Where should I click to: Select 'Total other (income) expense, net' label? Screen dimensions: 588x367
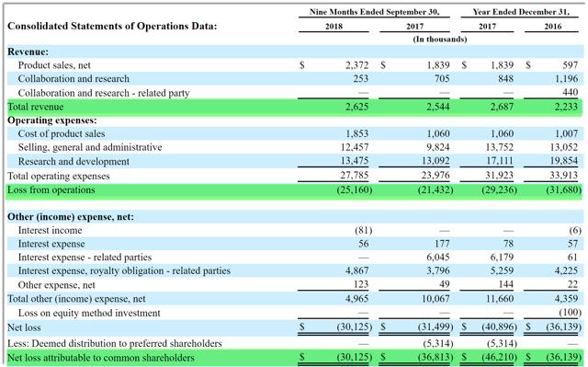pos(76,299)
